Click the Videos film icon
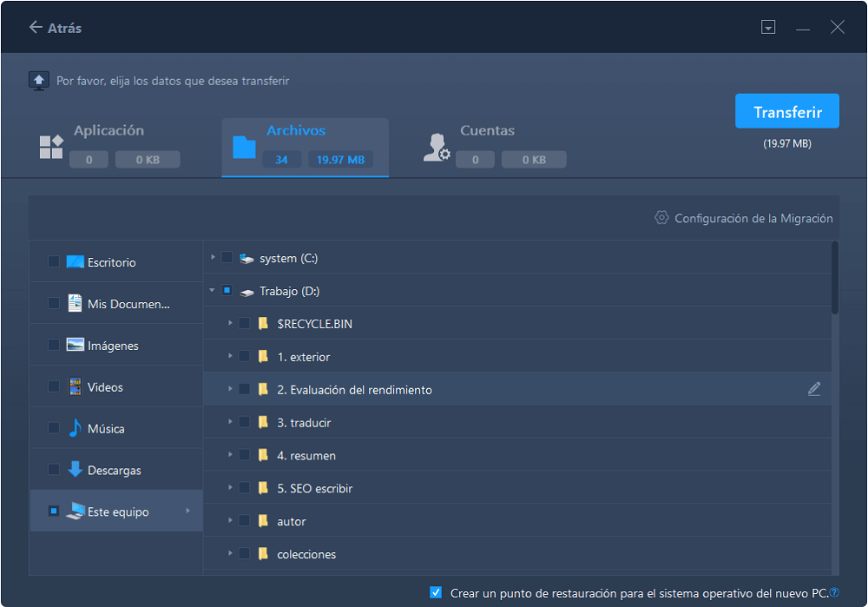This screenshot has height=607, width=868. tap(75, 386)
